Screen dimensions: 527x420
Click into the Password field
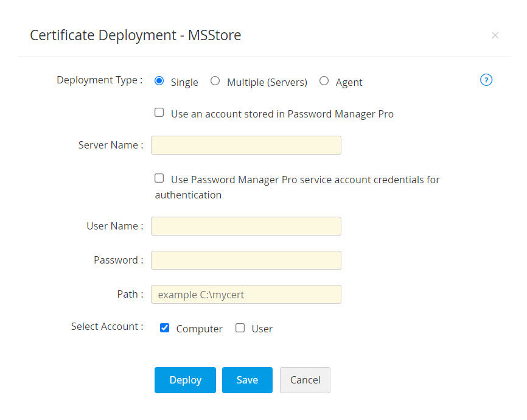[246, 261]
